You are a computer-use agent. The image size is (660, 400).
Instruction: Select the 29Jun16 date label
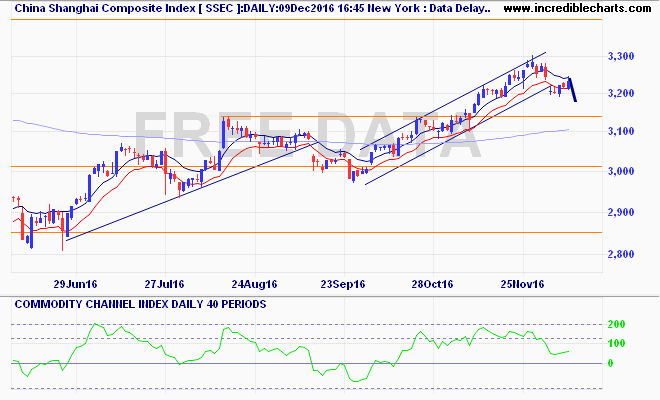74,283
